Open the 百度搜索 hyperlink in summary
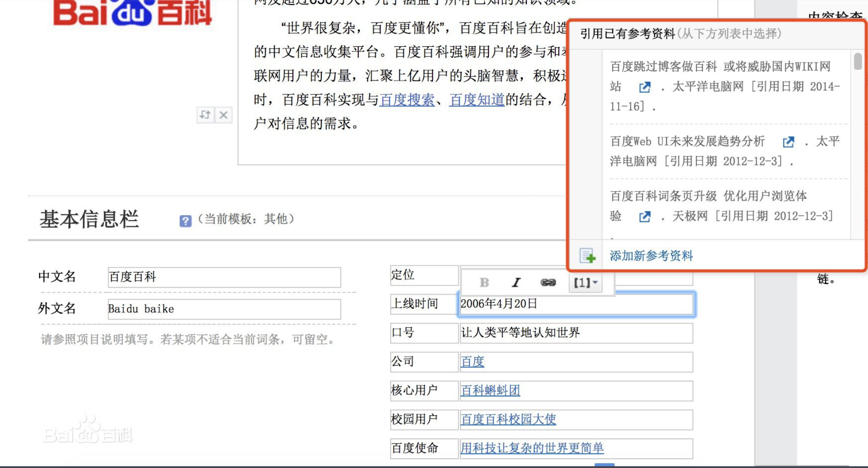 coord(407,100)
